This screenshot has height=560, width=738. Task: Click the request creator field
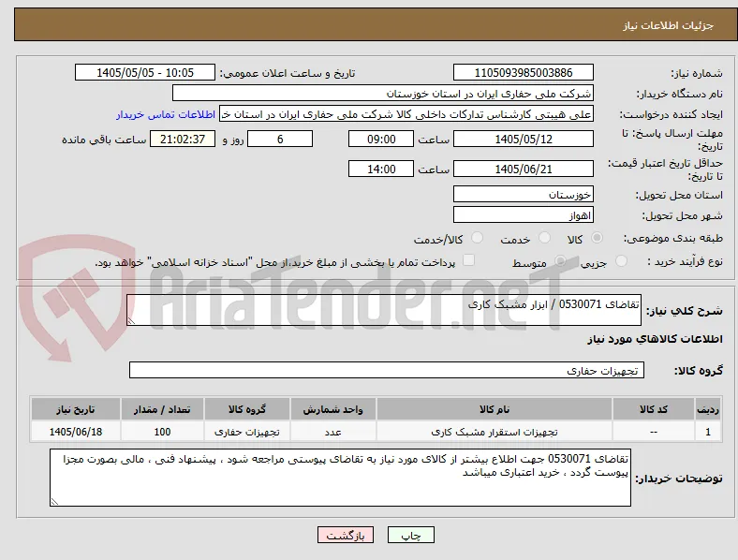pos(406,114)
